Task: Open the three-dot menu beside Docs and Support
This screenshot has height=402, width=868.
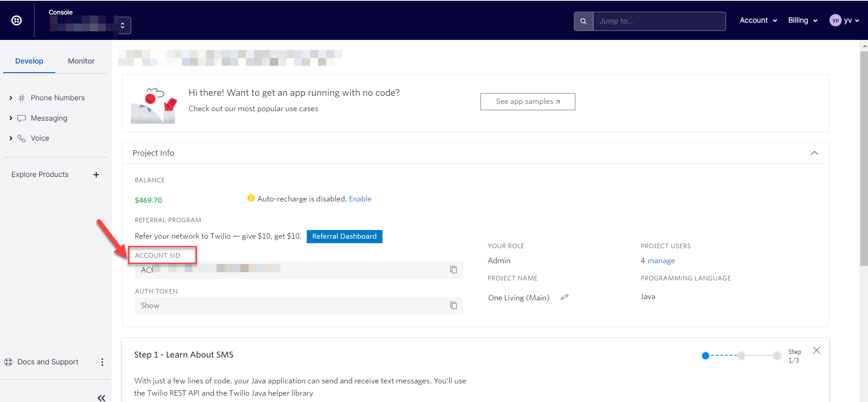Action: [102, 362]
